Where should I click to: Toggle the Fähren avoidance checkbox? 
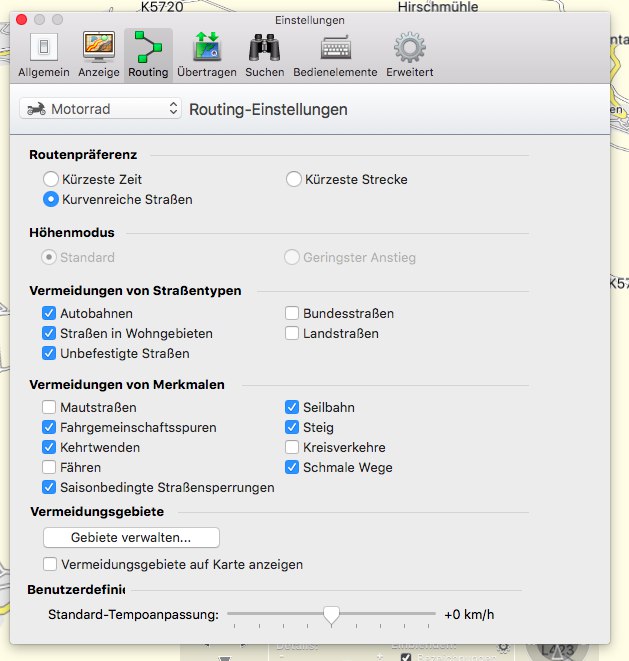click(50, 467)
